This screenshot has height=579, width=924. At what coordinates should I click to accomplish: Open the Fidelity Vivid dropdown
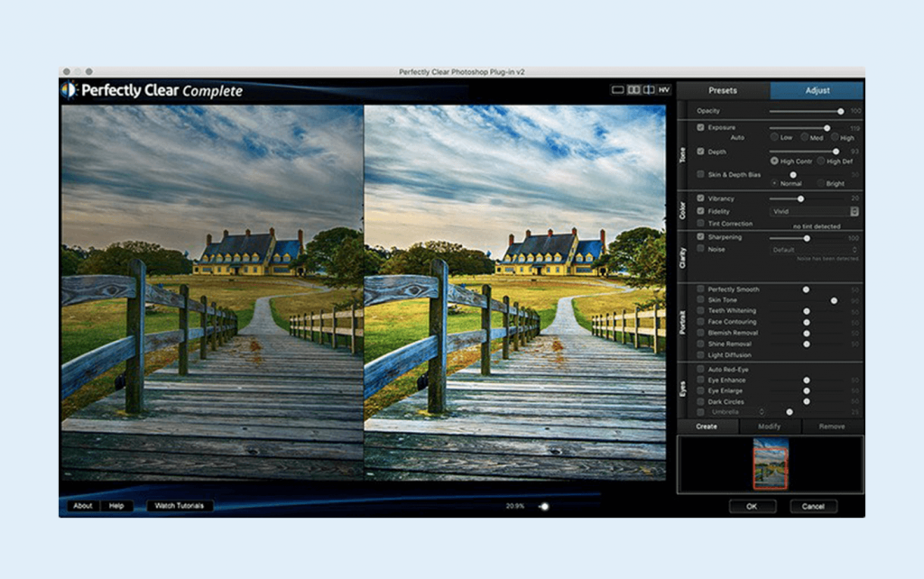pyautogui.click(x=814, y=211)
